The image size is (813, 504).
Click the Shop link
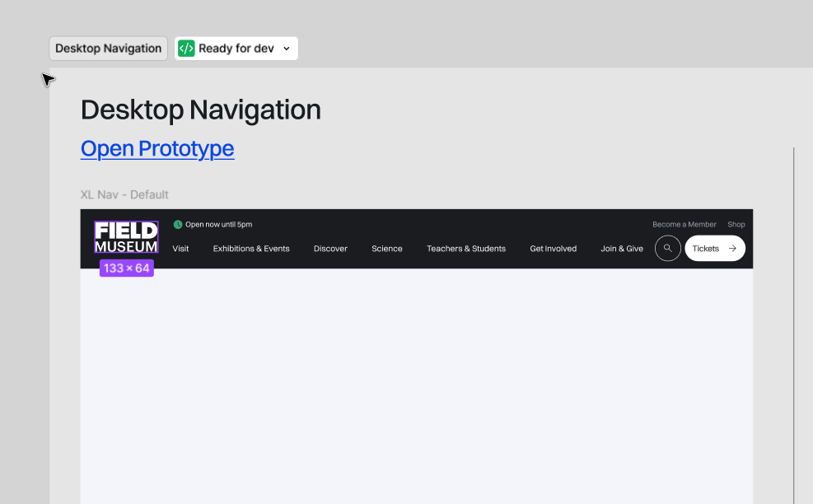pos(736,224)
